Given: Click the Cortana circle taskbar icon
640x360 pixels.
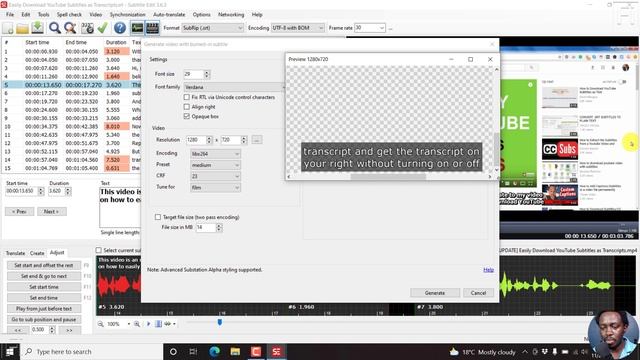Looking at the screenshot, I should (x=173, y=351).
